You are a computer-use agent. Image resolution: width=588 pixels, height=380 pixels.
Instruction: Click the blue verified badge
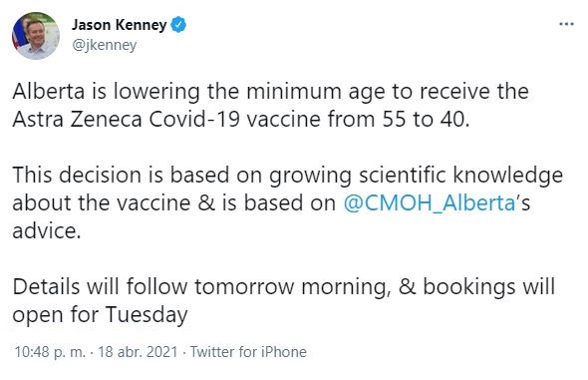click(178, 25)
